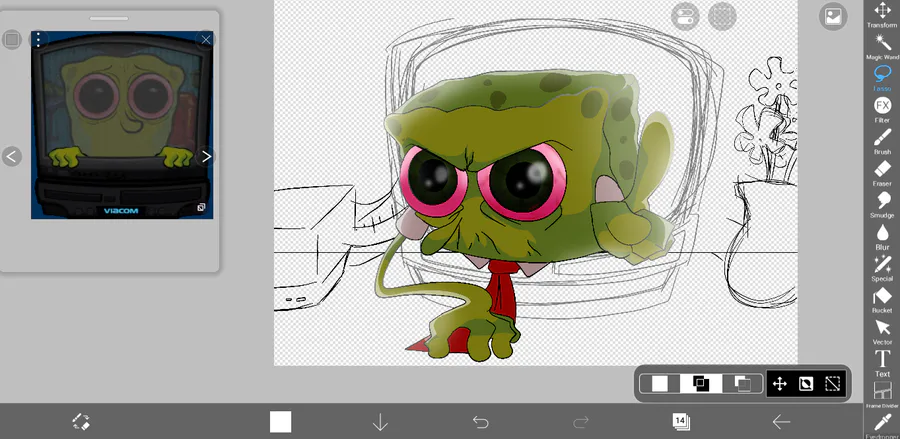Tap the back arrow in bottom bar
This screenshot has height=439, width=900.
(x=781, y=422)
